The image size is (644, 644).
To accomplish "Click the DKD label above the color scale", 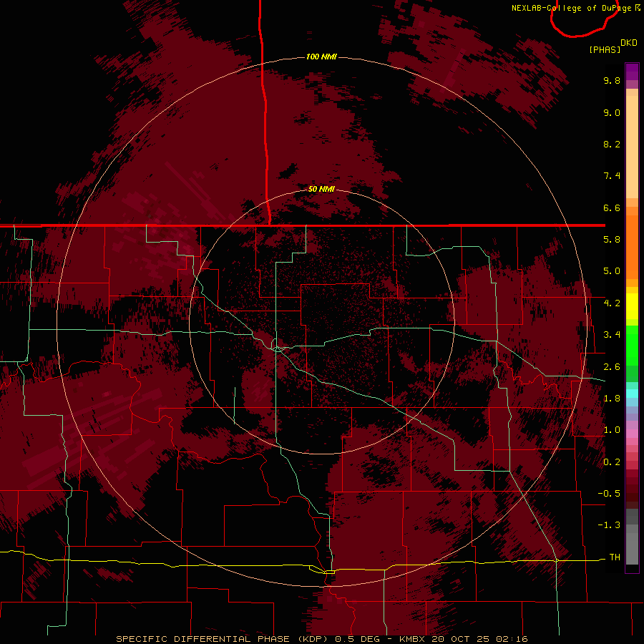I will (629, 43).
